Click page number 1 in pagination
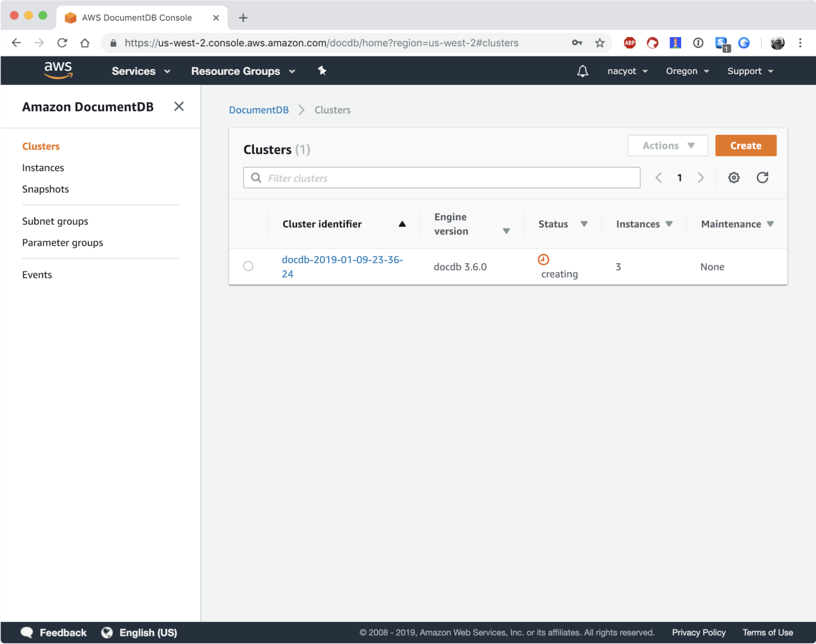This screenshot has height=644, width=816. point(679,177)
